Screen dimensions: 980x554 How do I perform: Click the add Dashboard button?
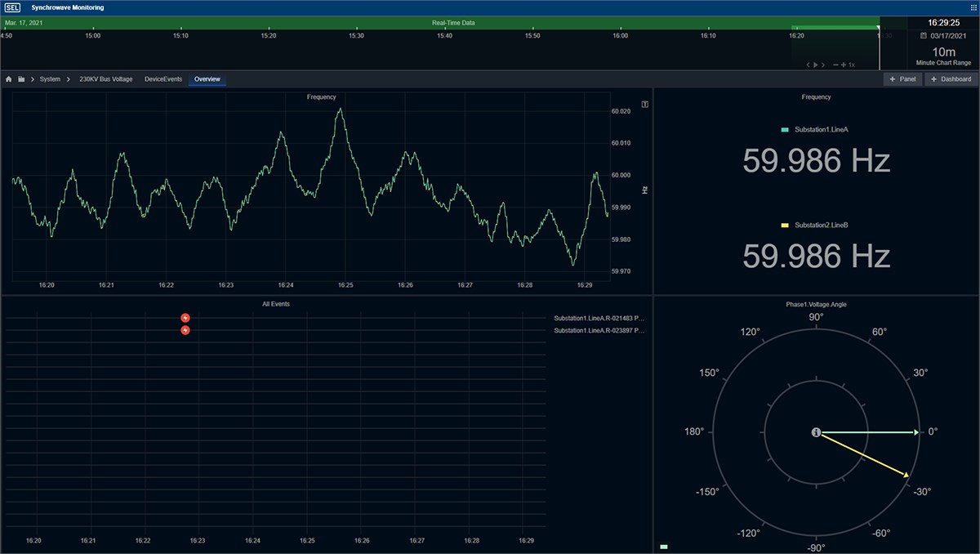tap(951, 79)
